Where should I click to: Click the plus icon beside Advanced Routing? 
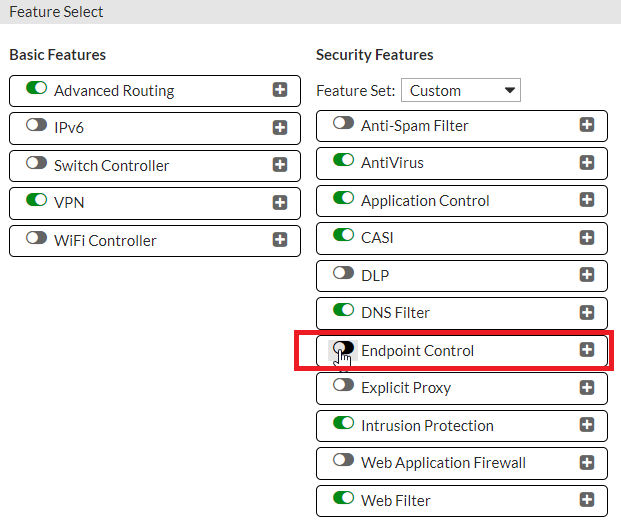[x=280, y=90]
